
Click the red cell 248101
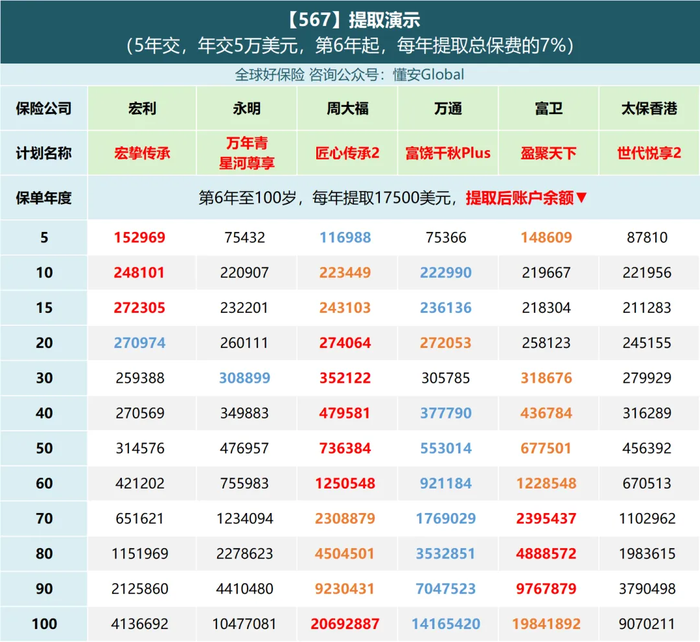click(x=139, y=273)
